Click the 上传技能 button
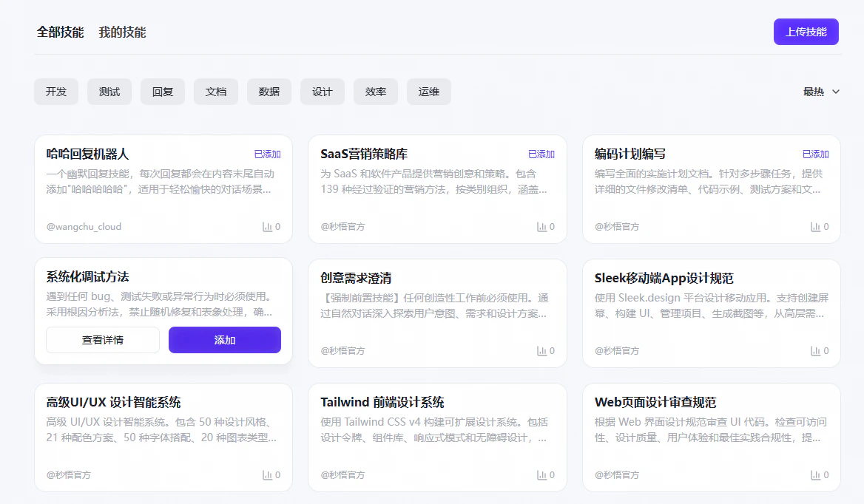The width and height of the screenshot is (864, 504). [806, 32]
